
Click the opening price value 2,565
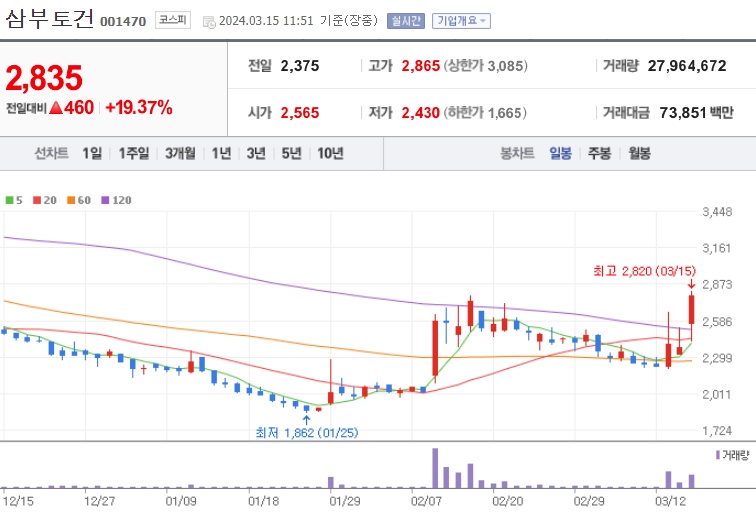click(300, 113)
